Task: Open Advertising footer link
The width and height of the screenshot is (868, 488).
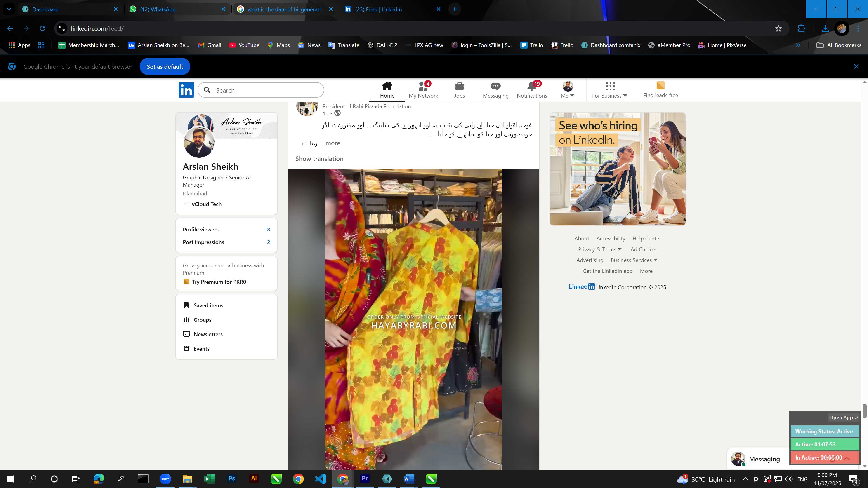Action: coord(590,260)
